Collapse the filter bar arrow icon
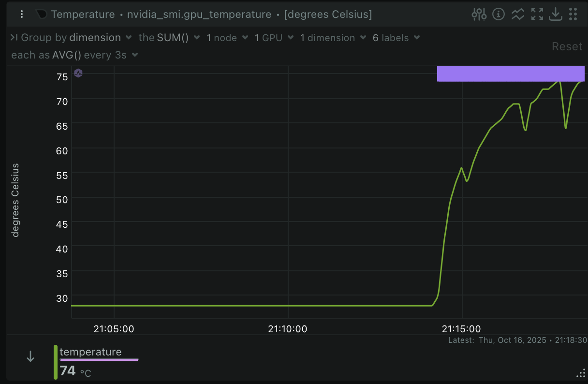 (14, 37)
